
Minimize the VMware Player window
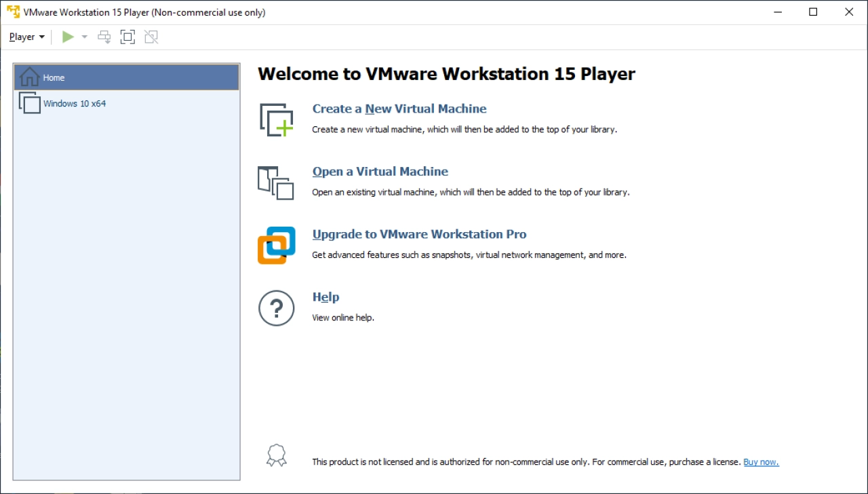(777, 12)
